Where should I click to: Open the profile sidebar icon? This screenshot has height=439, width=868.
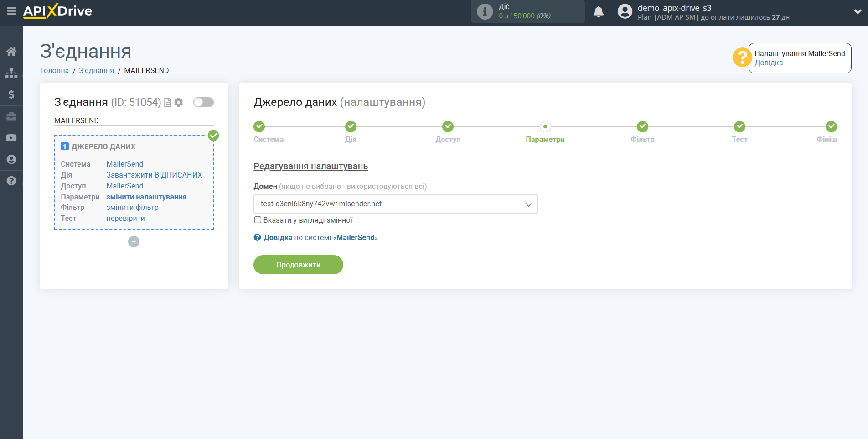click(11, 159)
